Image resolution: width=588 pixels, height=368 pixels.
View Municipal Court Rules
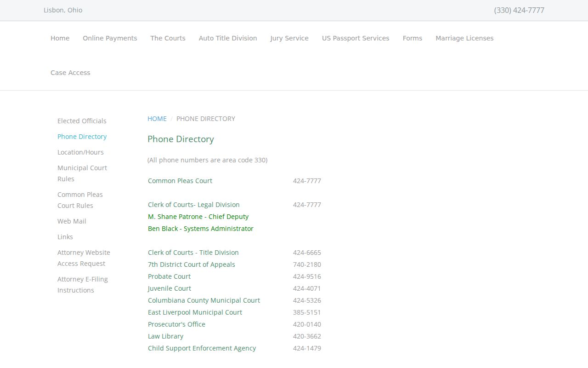click(82, 173)
